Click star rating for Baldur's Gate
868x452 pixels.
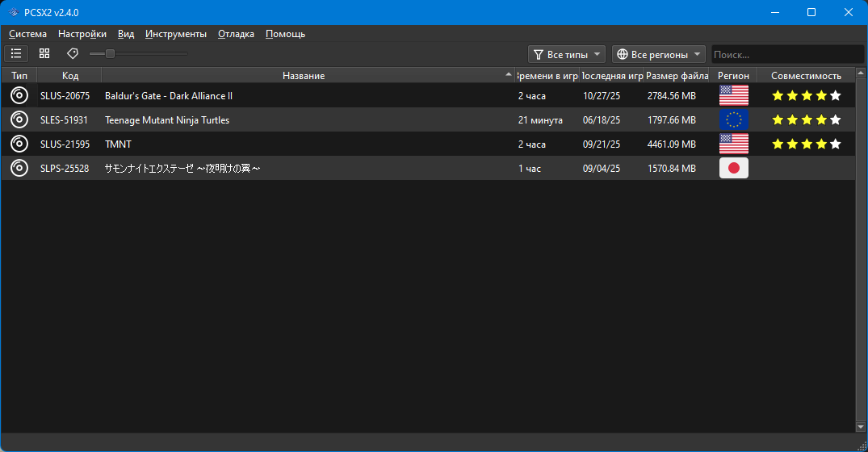(x=807, y=96)
